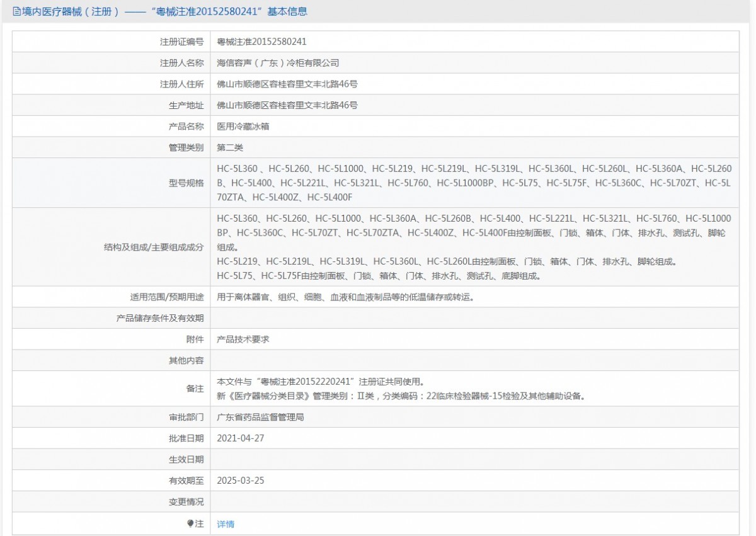The image size is (756, 536).
Task: Select 产品技术要求 attachment text
Action: point(243,339)
